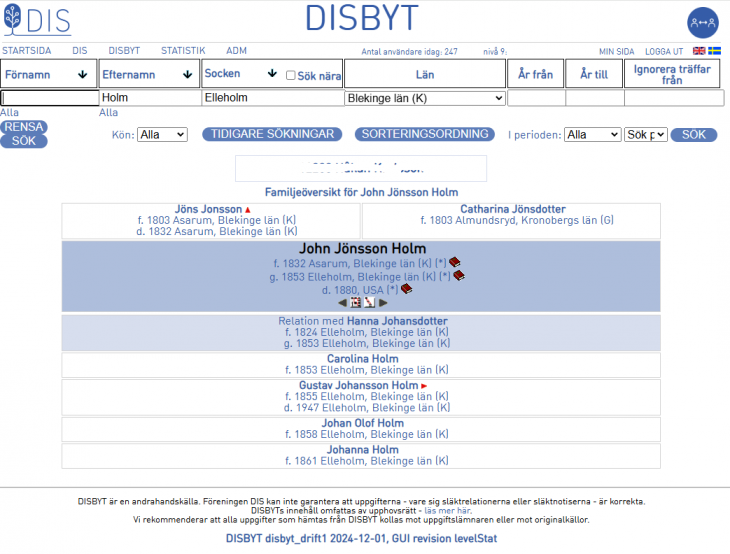
Task: Click the År till input field
Action: click(595, 98)
